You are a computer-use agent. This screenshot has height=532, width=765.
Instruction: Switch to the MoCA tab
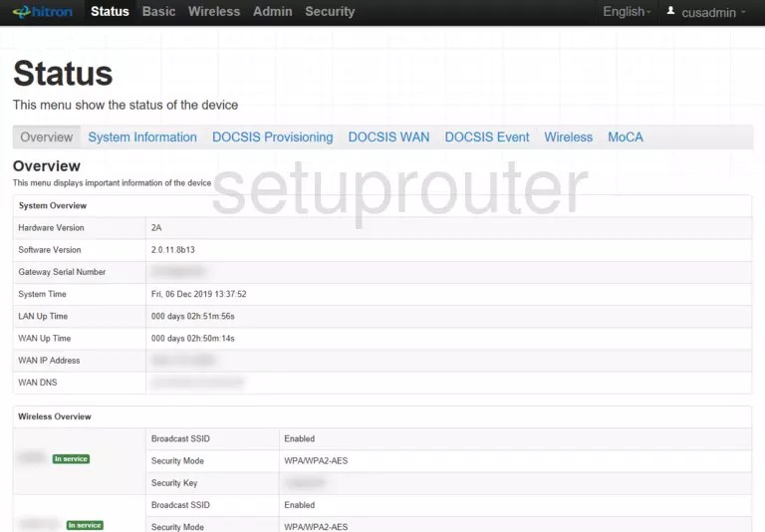pos(626,137)
